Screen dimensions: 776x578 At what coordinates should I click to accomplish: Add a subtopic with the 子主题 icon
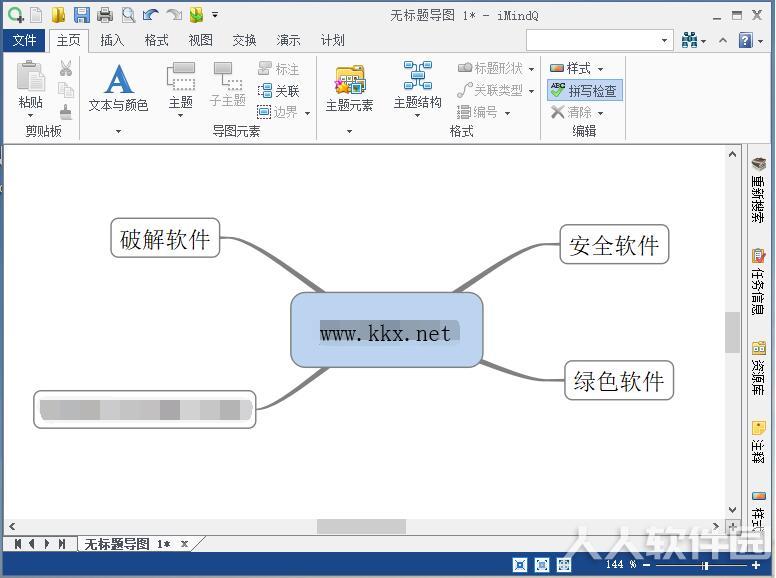[228, 75]
